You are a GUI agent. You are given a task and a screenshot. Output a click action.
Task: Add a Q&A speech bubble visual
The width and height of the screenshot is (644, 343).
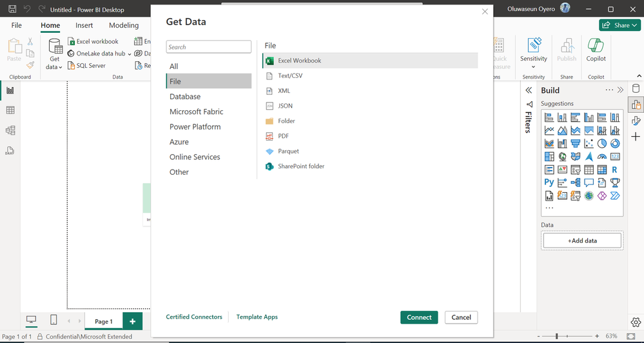(589, 182)
